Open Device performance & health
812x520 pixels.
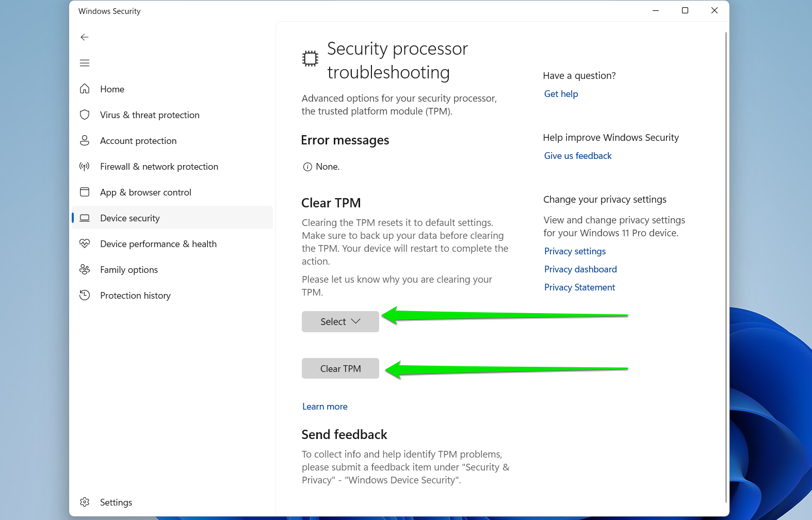(x=172, y=243)
